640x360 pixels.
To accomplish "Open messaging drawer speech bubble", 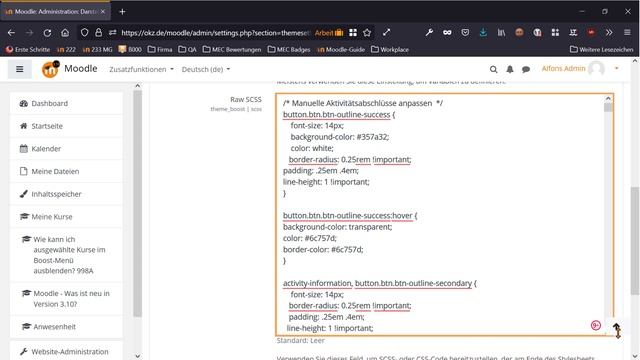I will pyautogui.click(x=526, y=69).
